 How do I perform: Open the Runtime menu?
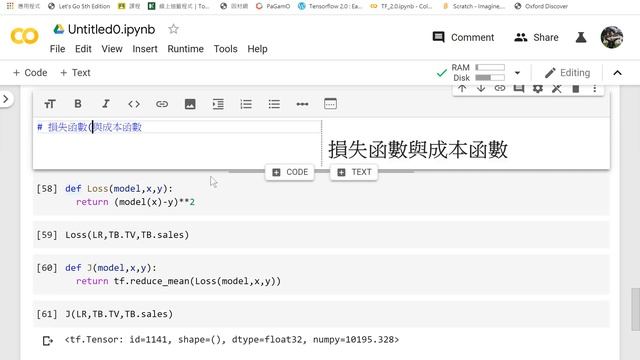click(186, 49)
